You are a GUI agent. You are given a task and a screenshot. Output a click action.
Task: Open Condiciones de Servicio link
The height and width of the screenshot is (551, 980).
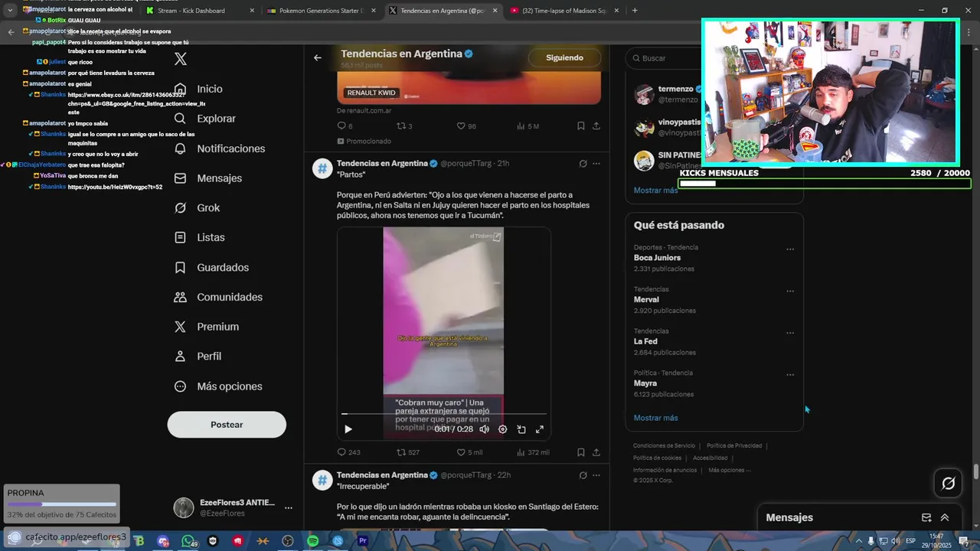pos(664,445)
